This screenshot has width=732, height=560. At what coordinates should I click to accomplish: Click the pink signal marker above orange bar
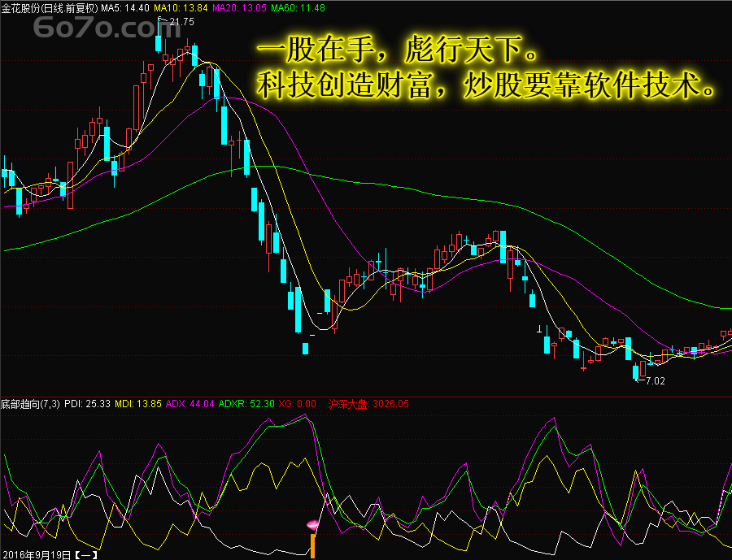coord(313,525)
